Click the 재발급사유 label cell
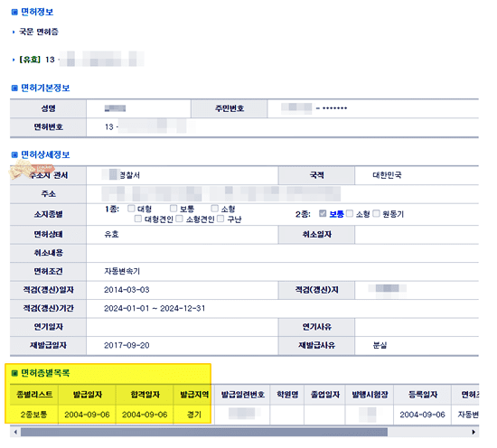Viewport: 497px width, 448px height. point(316,345)
